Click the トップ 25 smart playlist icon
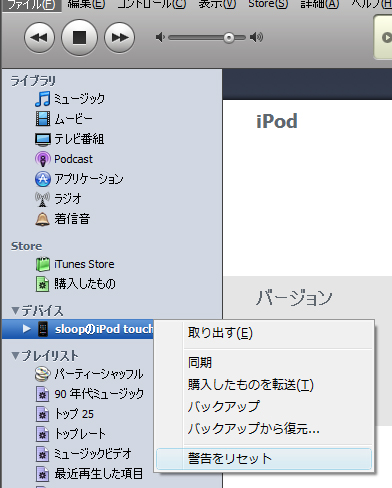 [x=43, y=414]
